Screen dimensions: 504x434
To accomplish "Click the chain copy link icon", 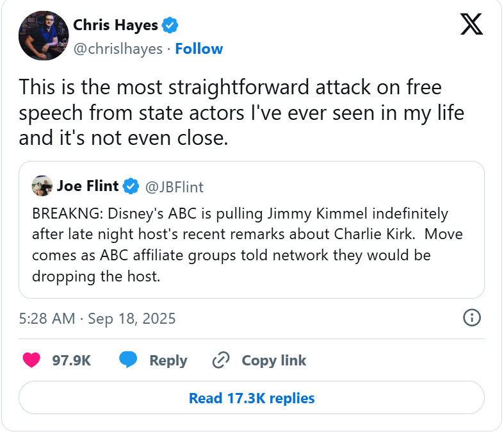I will click(221, 360).
